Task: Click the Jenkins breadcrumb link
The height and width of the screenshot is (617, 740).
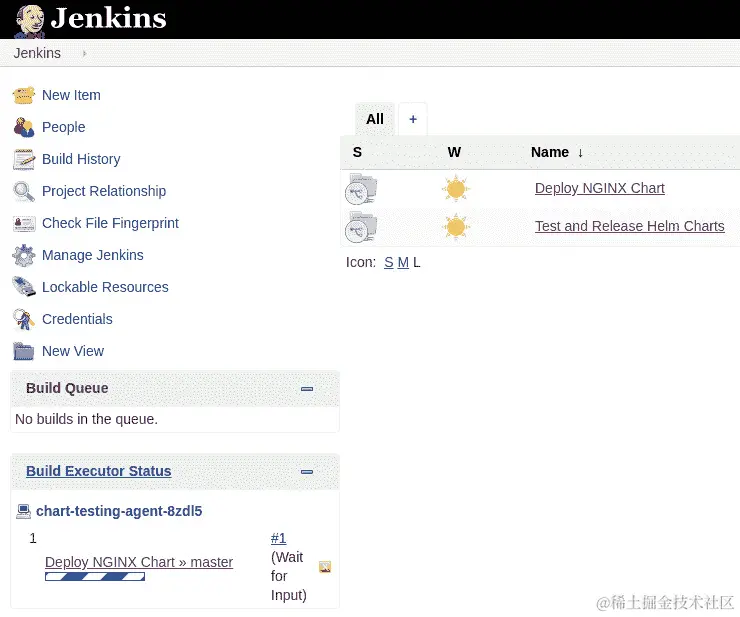Action: 37,53
